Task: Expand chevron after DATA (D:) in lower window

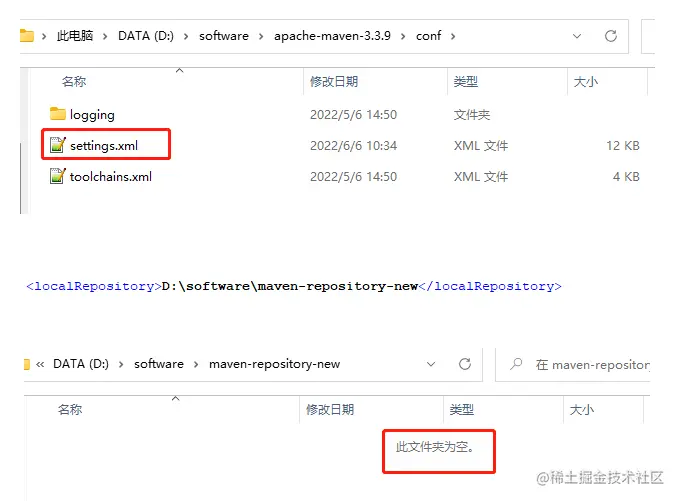Action: (x=121, y=365)
